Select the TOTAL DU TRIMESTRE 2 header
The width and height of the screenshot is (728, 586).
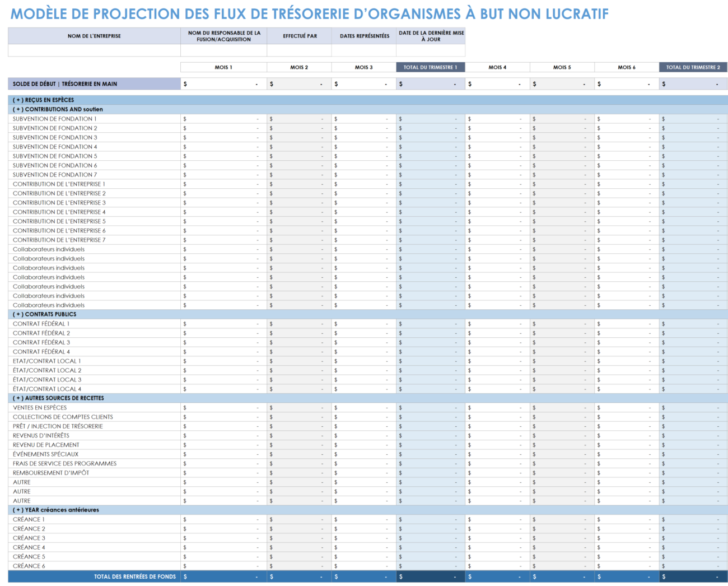pos(693,67)
